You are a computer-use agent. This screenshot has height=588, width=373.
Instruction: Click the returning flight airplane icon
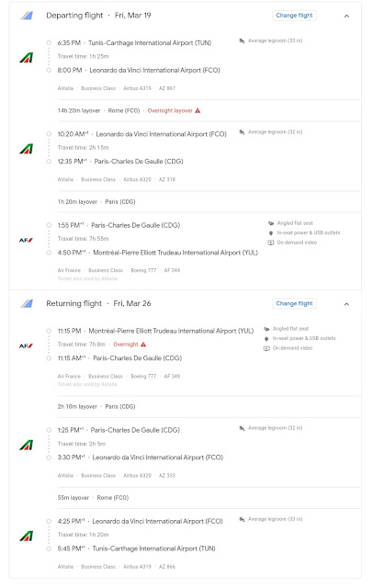(x=27, y=303)
